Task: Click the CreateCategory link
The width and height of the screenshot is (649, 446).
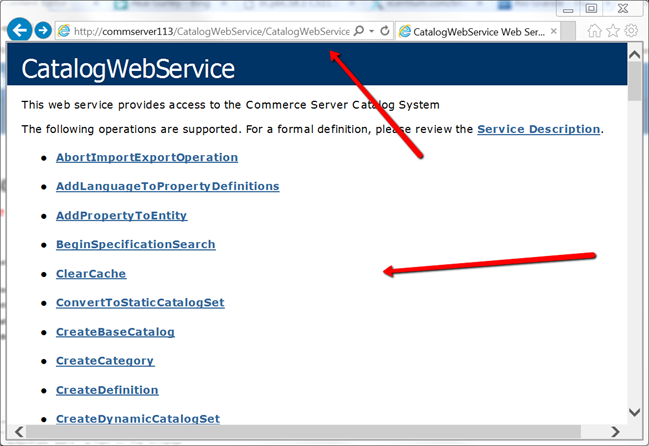Action: click(105, 361)
